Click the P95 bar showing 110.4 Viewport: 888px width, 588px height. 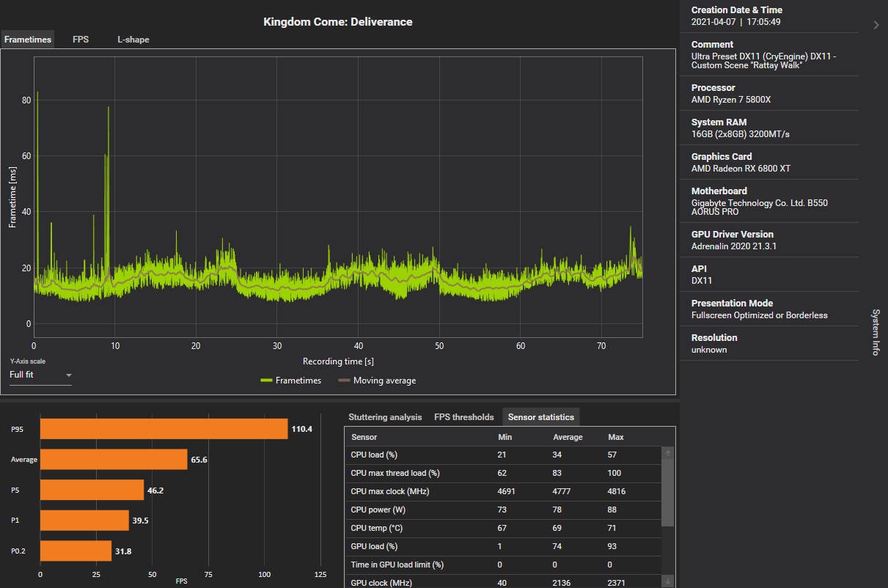(x=164, y=429)
